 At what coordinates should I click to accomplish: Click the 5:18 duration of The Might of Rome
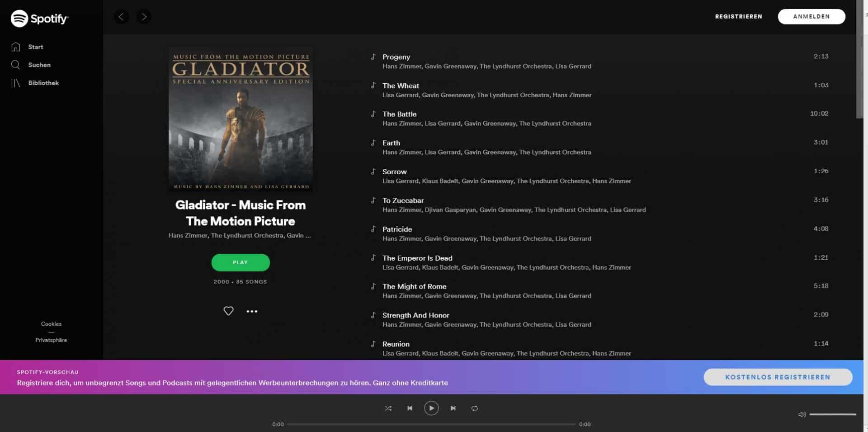(821, 286)
